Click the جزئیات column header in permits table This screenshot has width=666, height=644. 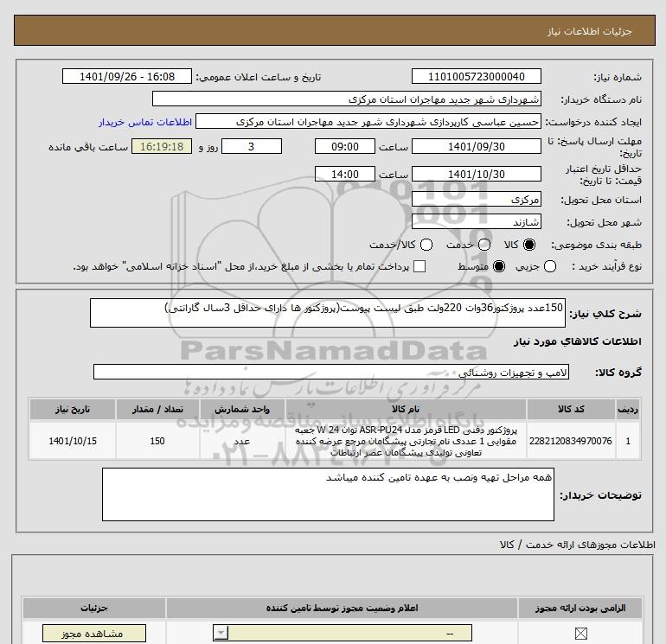point(94,608)
